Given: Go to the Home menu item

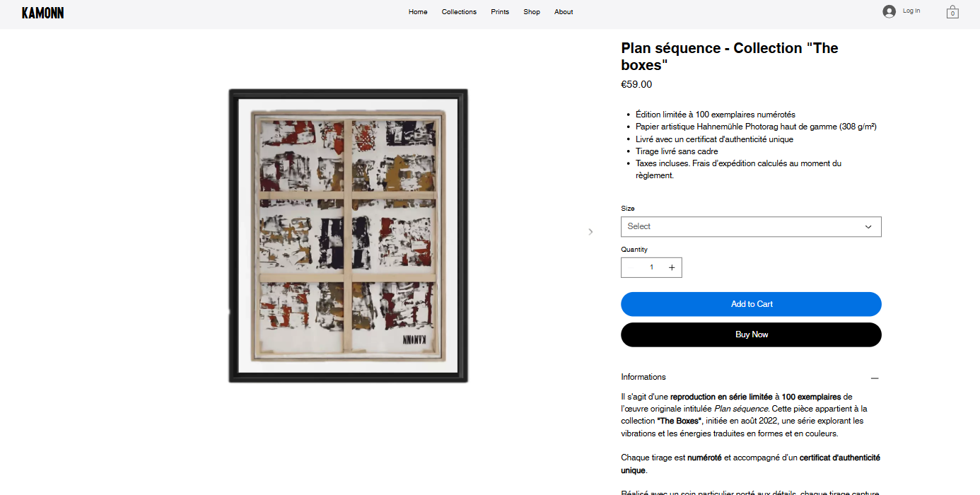Looking at the screenshot, I should tap(418, 12).
